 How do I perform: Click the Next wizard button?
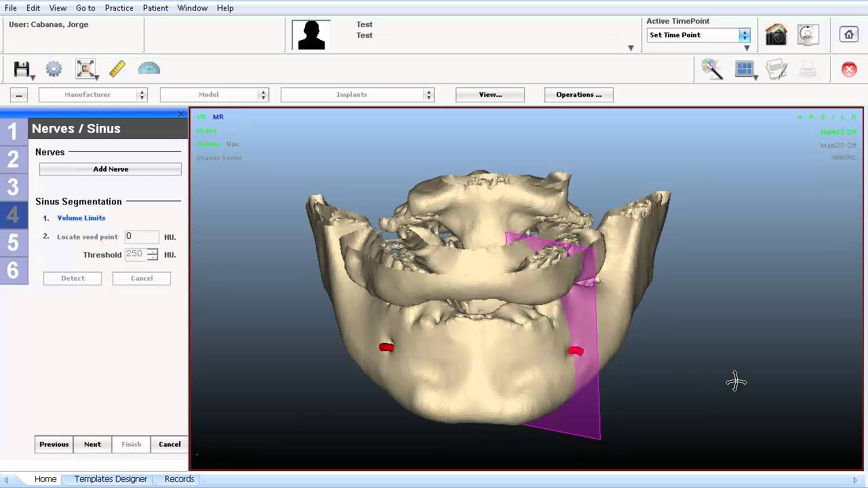click(x=93, y=445)
